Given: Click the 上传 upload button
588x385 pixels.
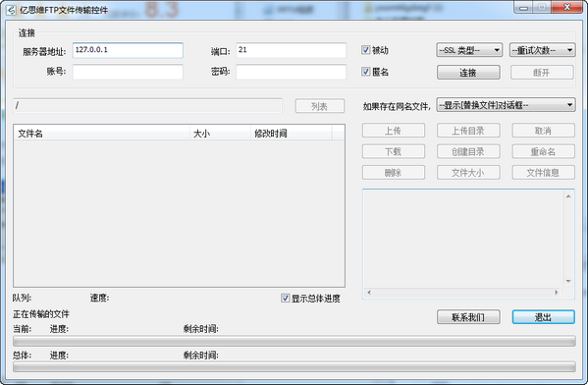Looking at the screenshot, I should click(394, 131).
